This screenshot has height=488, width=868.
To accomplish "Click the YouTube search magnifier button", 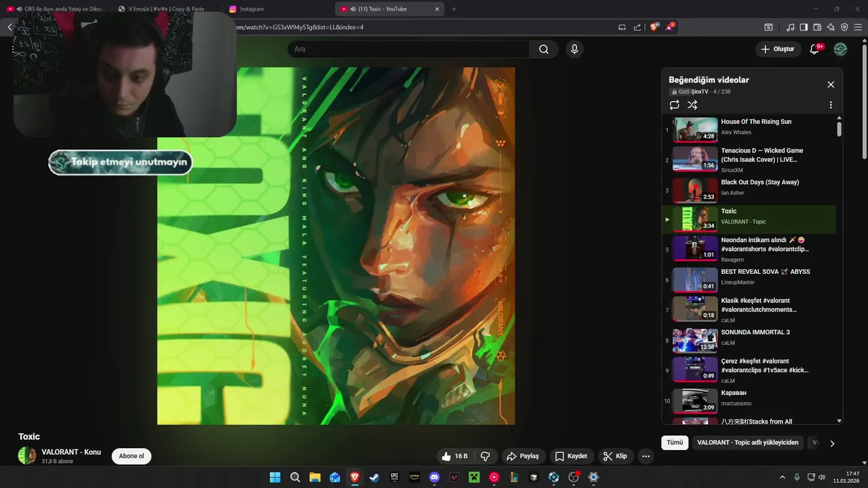I will [x=544, y=49].
